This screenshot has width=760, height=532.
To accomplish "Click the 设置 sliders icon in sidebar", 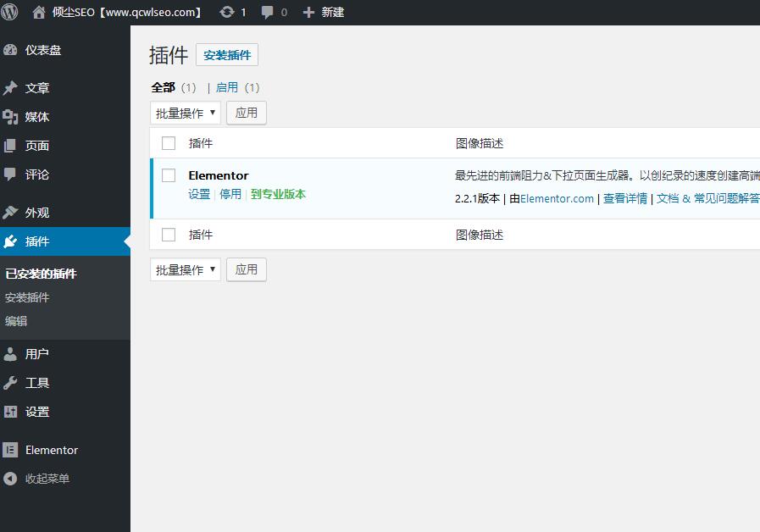I will (10, 412).
